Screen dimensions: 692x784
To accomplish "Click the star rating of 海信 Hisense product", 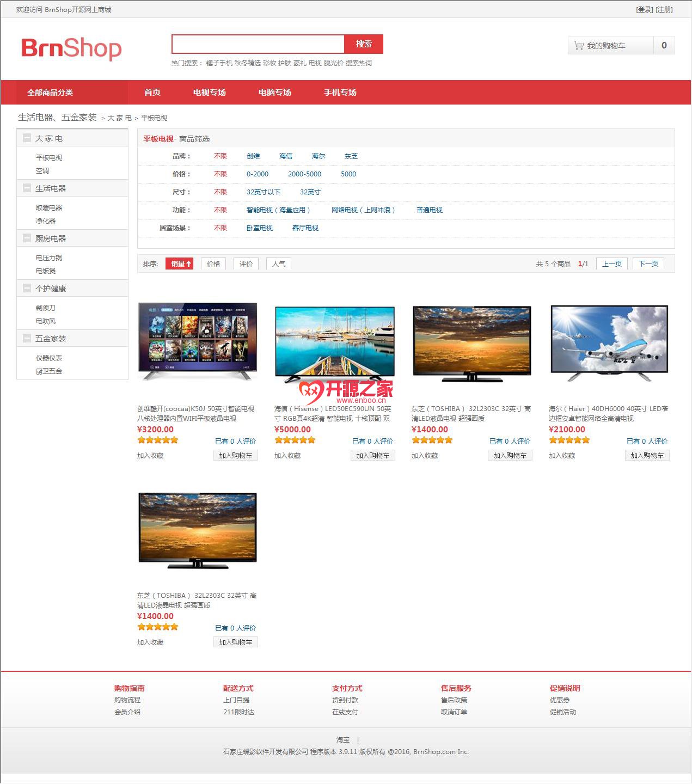I will tap(295, 440).
